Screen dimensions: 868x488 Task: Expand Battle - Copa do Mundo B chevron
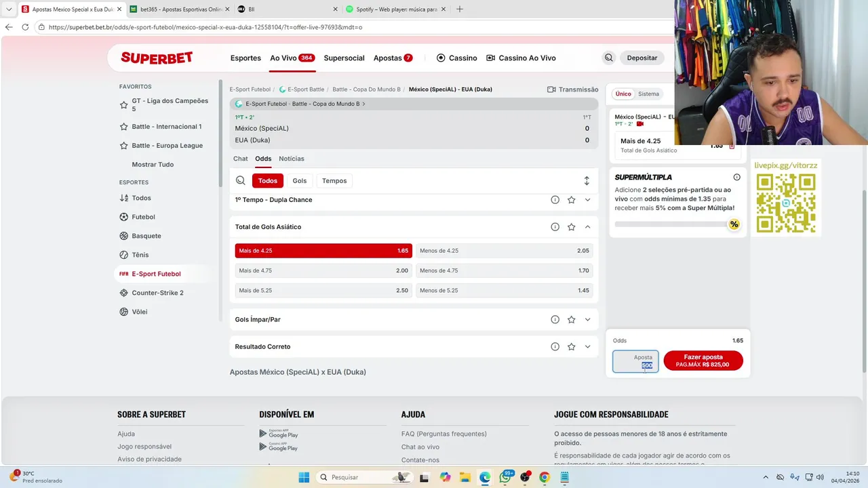364,104
